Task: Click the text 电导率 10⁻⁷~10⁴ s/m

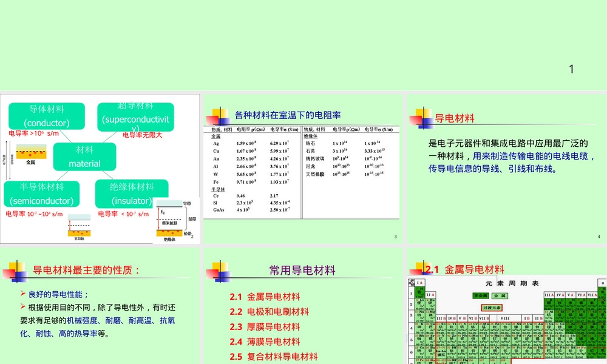Action: [x=34, y=214]
